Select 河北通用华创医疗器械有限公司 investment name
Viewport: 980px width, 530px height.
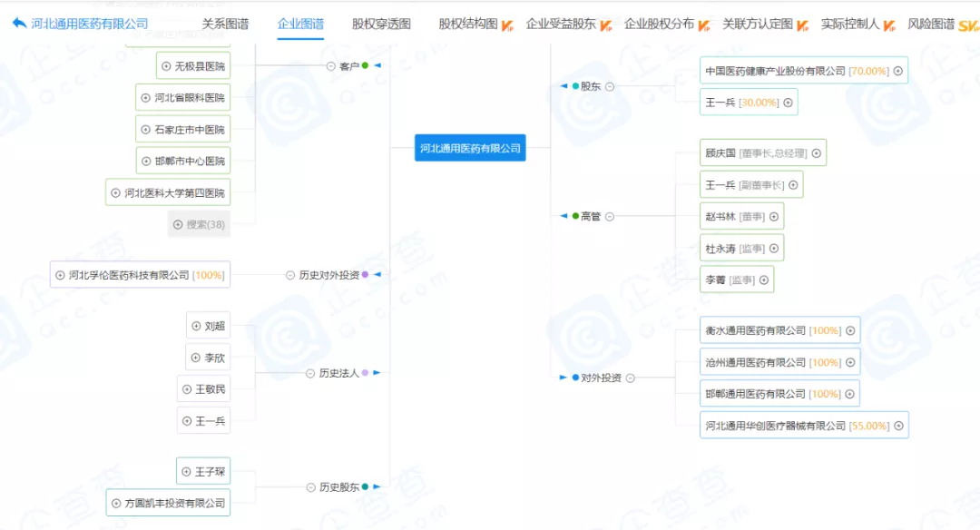pyautogui.click(x=775, y=426)
